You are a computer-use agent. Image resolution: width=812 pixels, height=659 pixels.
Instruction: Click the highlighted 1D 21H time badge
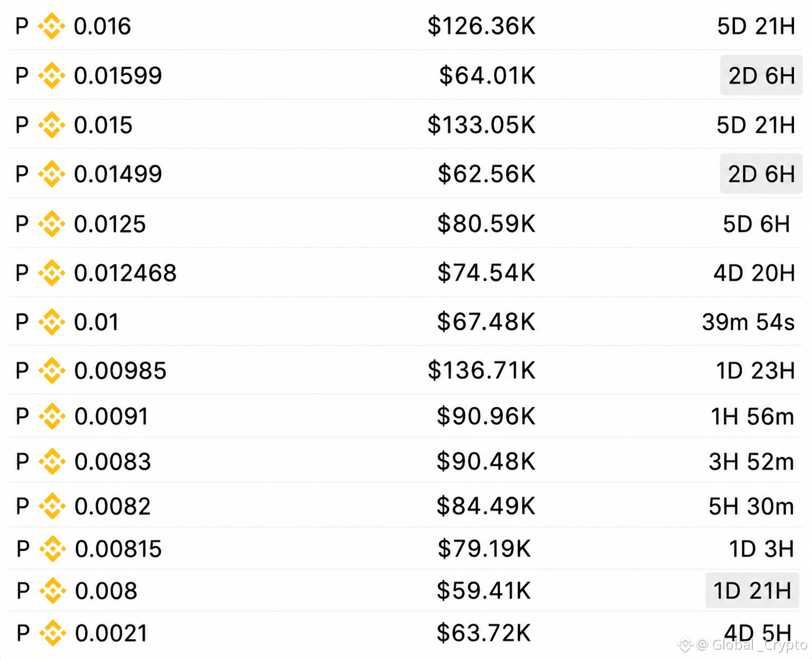[x=752, y=590]
